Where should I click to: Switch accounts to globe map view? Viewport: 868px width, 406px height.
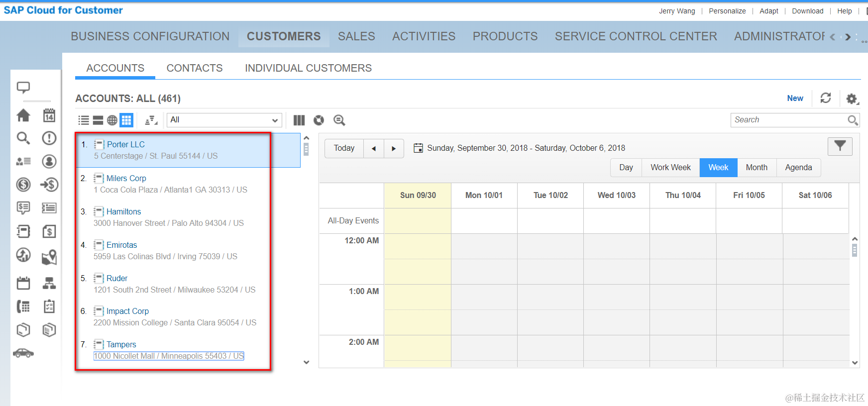(112, 120)
